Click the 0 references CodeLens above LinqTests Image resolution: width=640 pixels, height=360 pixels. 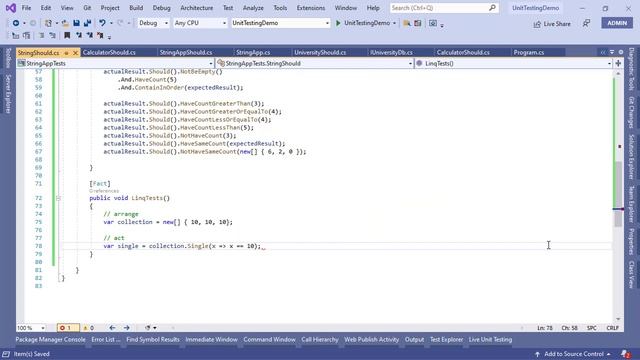104,191
